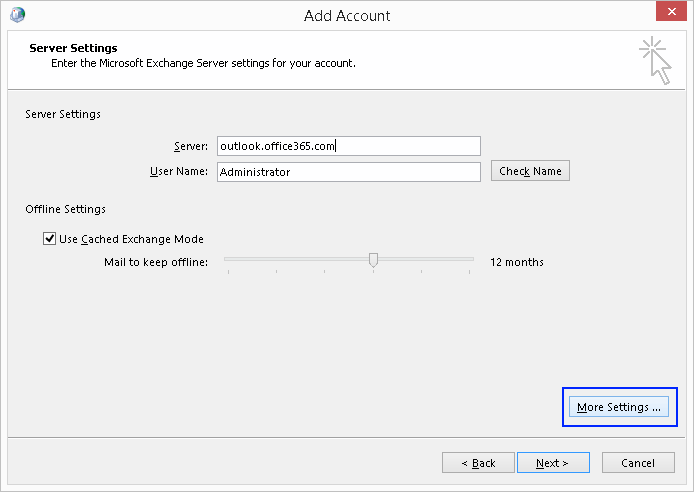Focus the User Name text field
Viewport: 694px width, 492px height.
click(349, 172)
